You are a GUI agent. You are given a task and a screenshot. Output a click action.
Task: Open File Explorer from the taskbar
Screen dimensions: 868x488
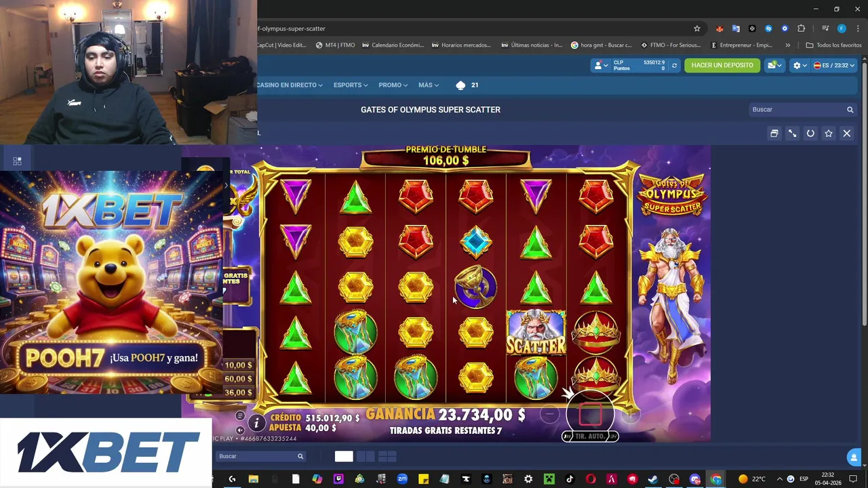[253, 479]
